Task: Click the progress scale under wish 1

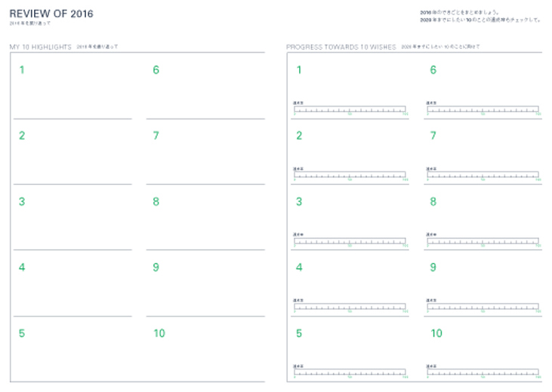Action: tap(350, 110)
